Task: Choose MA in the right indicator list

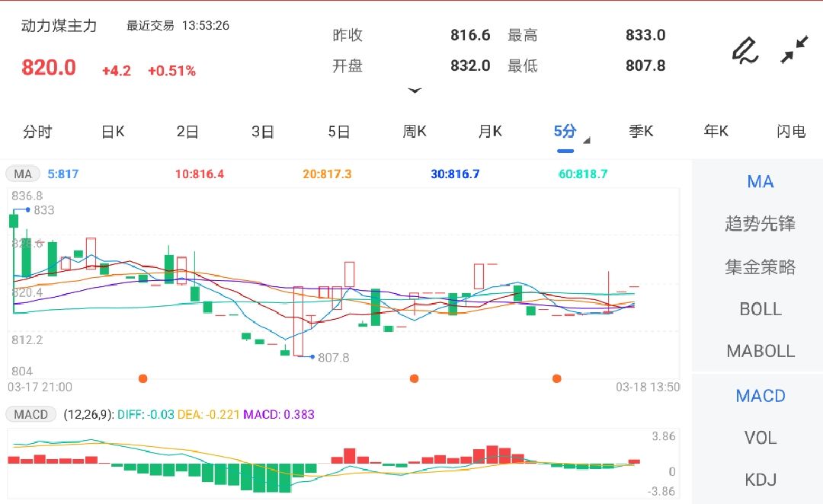Action: point(760,182)
